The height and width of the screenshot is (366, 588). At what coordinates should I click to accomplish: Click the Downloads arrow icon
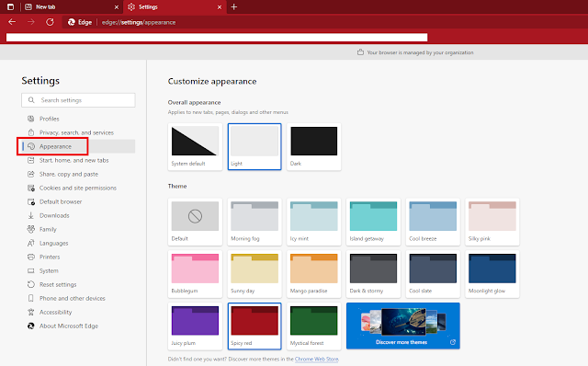coord(31,215)
